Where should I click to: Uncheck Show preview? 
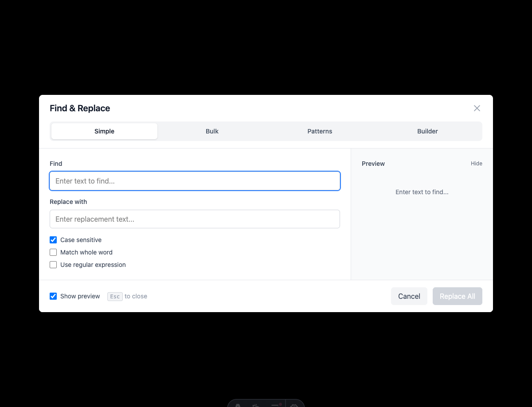[53, 296]
